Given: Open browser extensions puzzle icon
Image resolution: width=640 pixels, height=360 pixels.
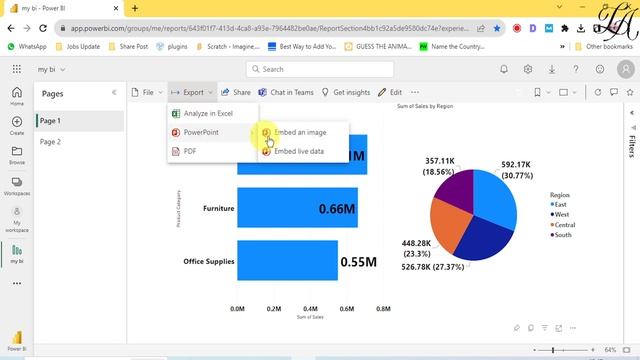Looking at the screenshot, I should (565, 28).
